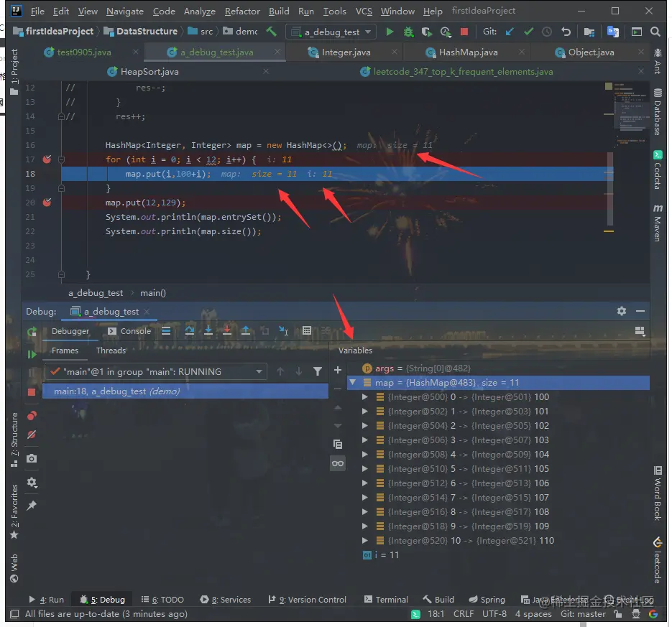Click the Debug bug icon in toolbar
The width and height of the screenshot is (672, 627).
(x=408, y=32)
